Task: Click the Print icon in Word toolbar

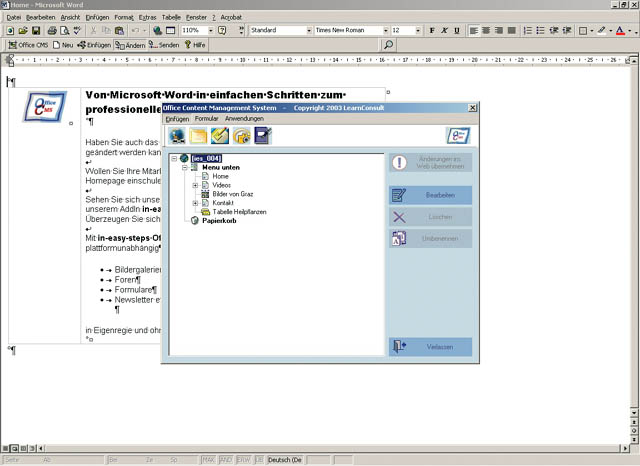Action: pyautogui.click(x=52, y=31)
